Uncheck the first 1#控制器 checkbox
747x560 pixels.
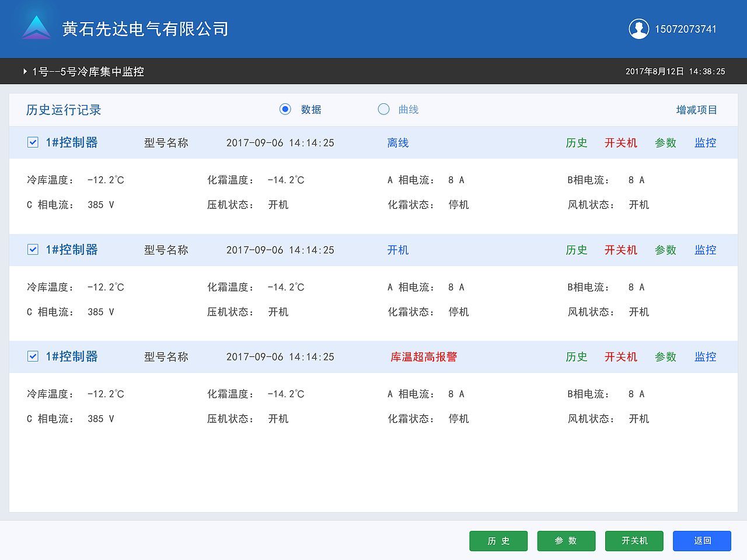[33, 142]
